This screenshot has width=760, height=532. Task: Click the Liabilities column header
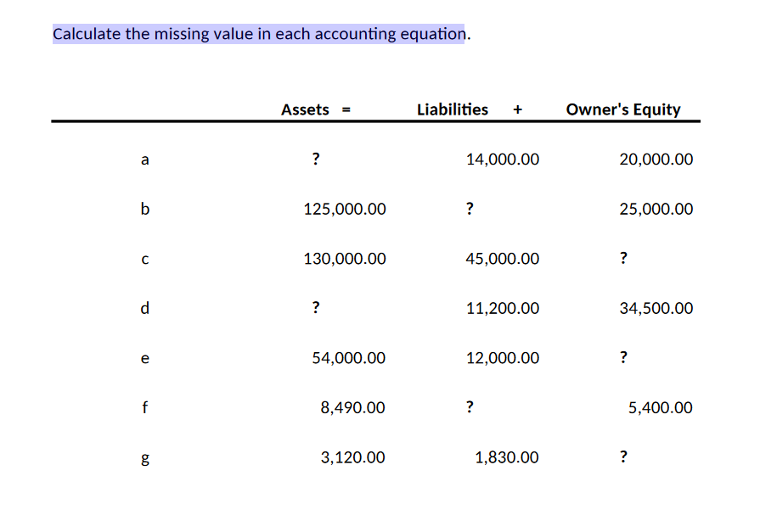[452, 109]
